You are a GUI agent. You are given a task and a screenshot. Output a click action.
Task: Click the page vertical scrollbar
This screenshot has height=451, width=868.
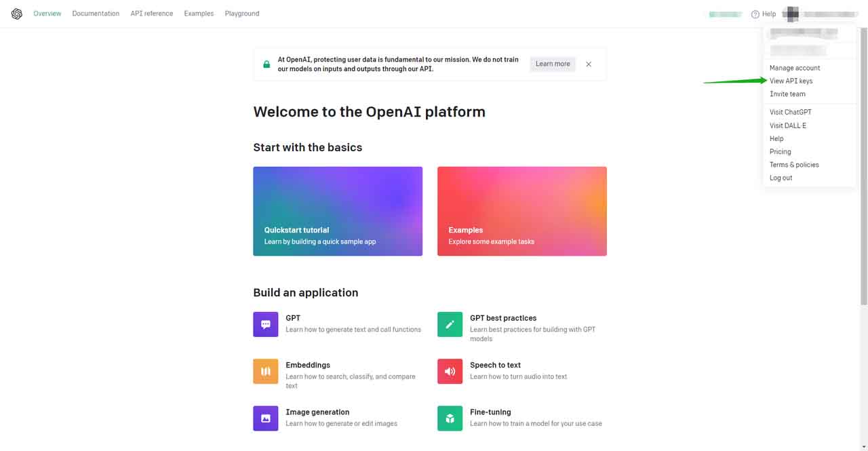click(863, 170)
